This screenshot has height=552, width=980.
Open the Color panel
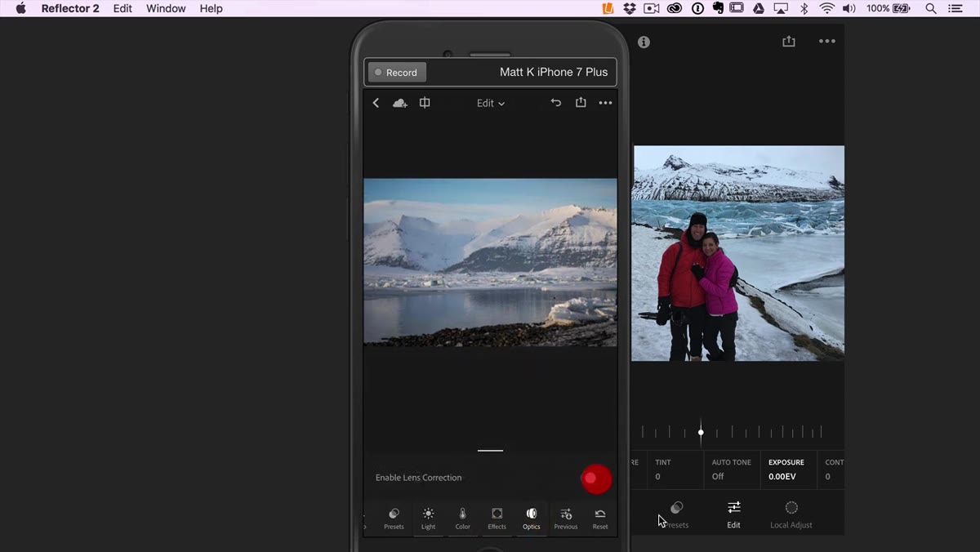point(462,519)
